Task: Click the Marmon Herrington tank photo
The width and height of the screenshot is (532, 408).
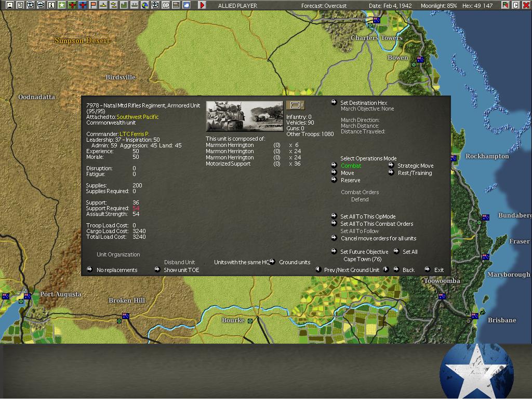Action: coord(245,116)
